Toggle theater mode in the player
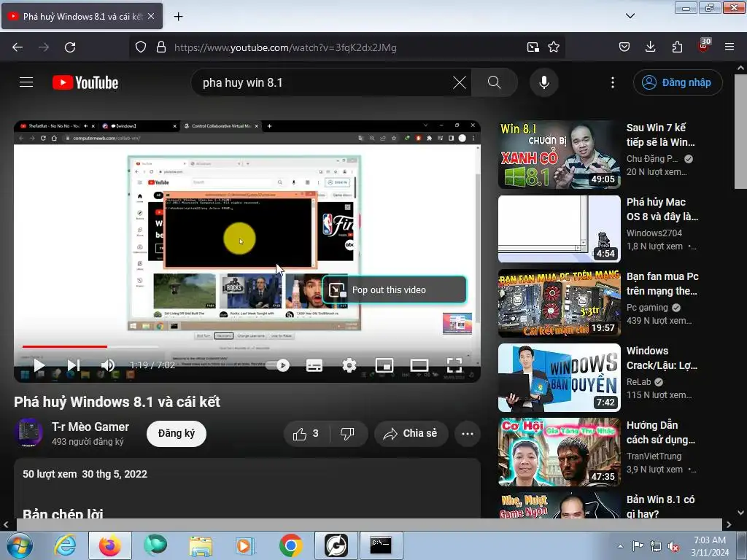 tap(419, 365)
